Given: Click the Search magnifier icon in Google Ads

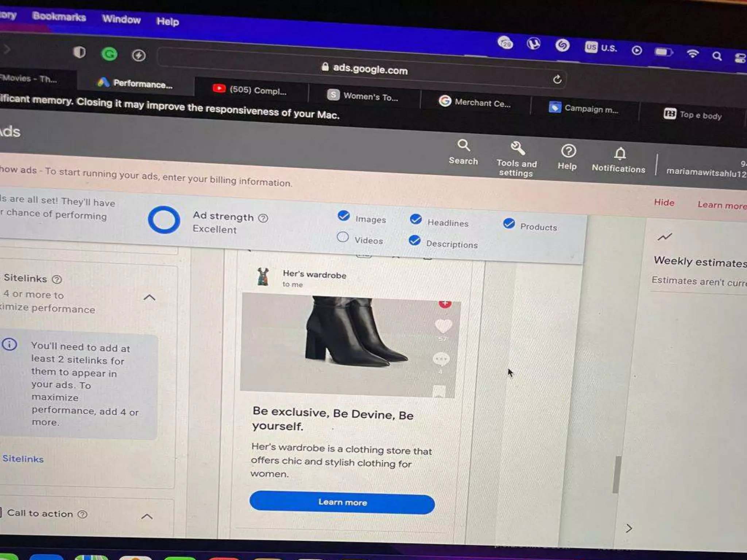Looking at the screenshot, I should pos(463,145).
